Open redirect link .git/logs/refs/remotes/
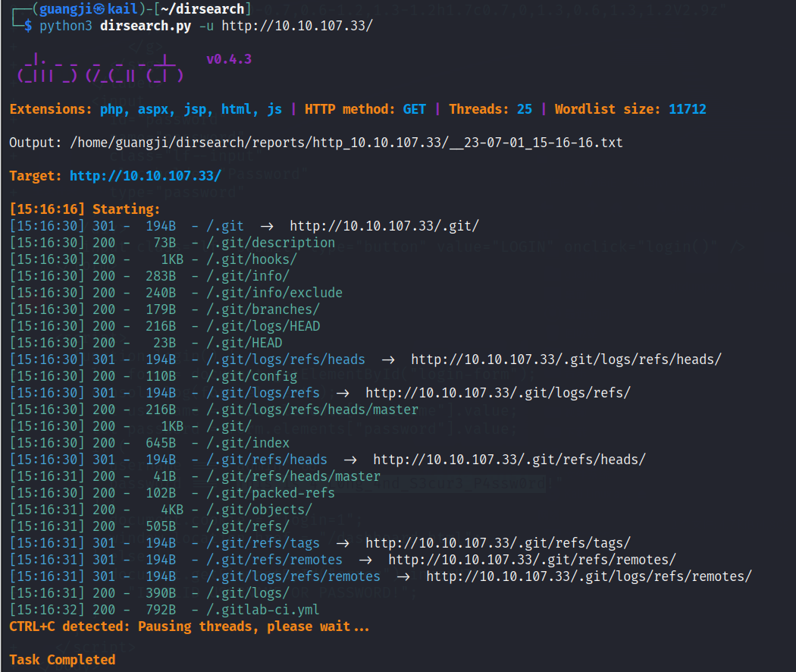The image size is (796, 672). click(589, 576)
